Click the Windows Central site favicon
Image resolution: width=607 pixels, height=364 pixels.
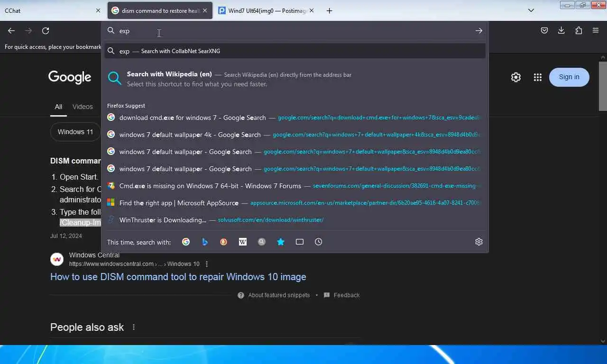coord(57,259)
